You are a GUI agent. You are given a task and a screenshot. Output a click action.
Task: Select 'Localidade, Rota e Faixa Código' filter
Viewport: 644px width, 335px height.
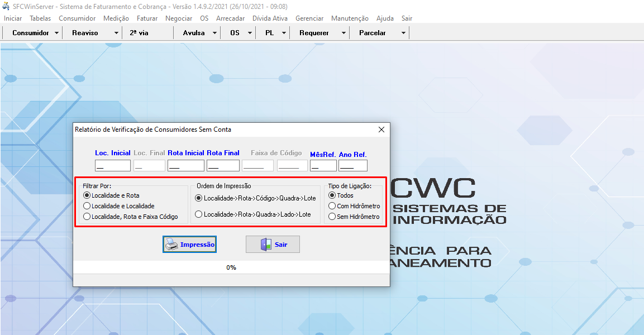coord(87,217)
